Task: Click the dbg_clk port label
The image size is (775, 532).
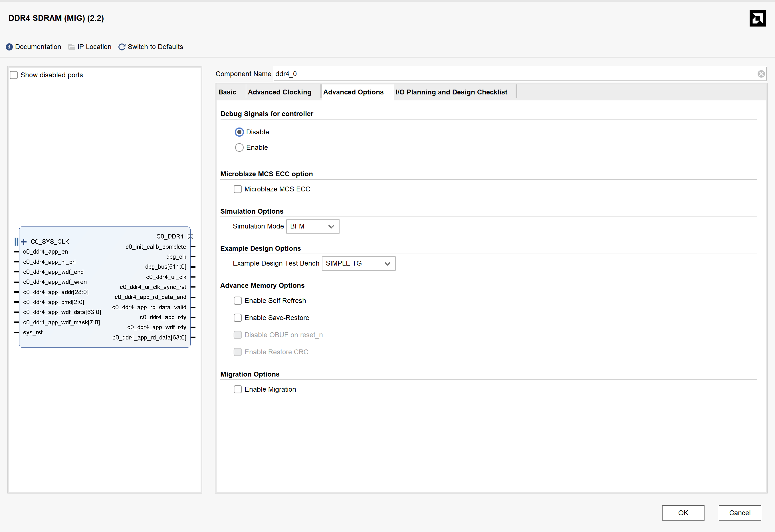Action: (176, 257)
